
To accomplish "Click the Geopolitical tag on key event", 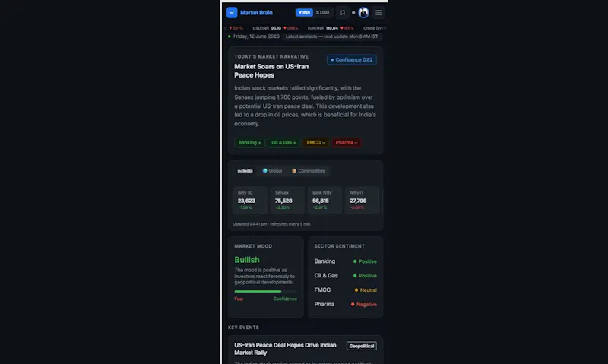I will (x=362, y=346).
